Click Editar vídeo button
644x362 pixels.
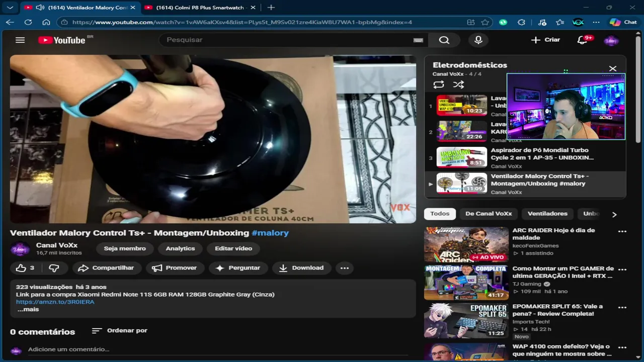tap(233, 248)
